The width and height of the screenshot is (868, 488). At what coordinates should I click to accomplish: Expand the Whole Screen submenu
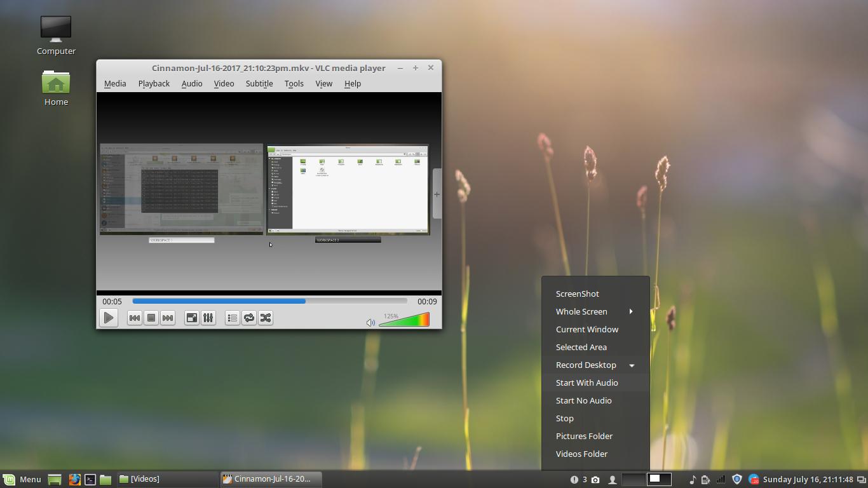pyautogui.click(x=581, y=311)
